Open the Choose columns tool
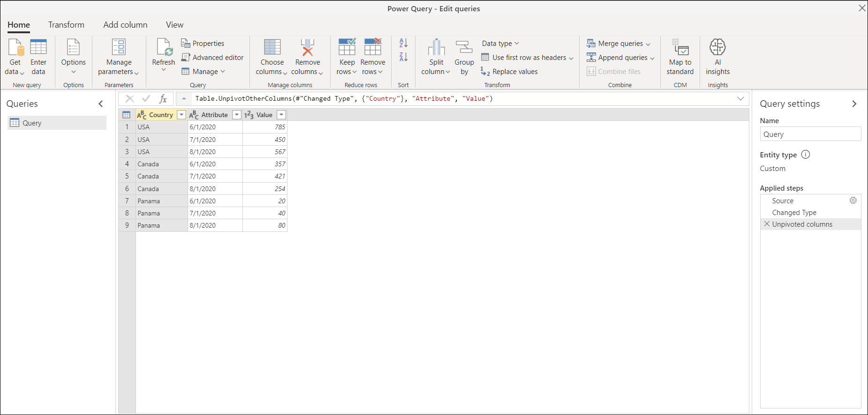This screenshot has width=868, height=415. [272, 57]
